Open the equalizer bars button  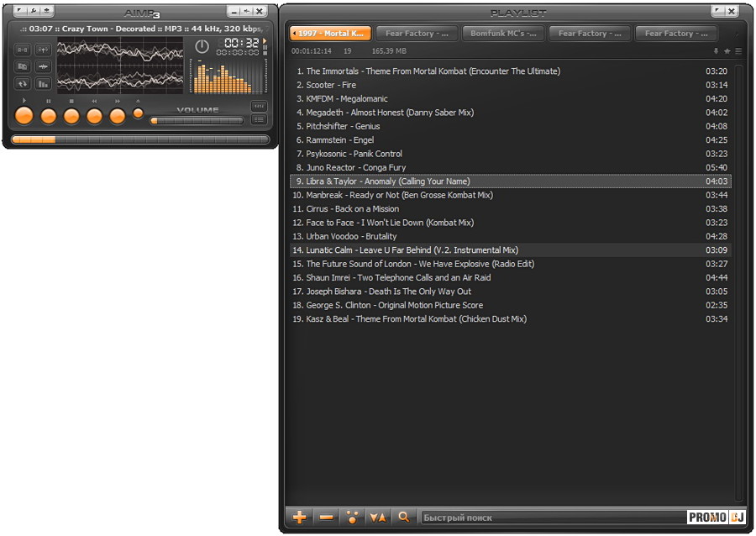tap(43, 83)
